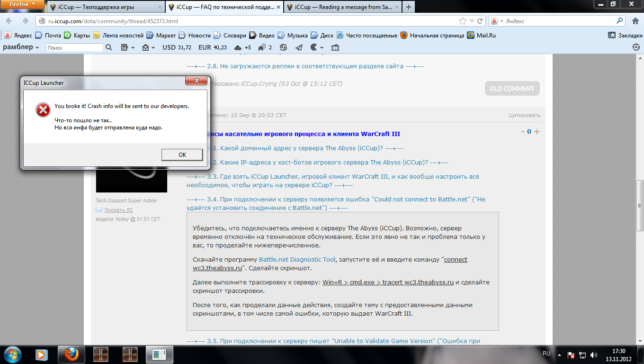This screenshot has height=364, width=644.
Task: Open the Диск bookmark
Action: (x=322, y=35)
